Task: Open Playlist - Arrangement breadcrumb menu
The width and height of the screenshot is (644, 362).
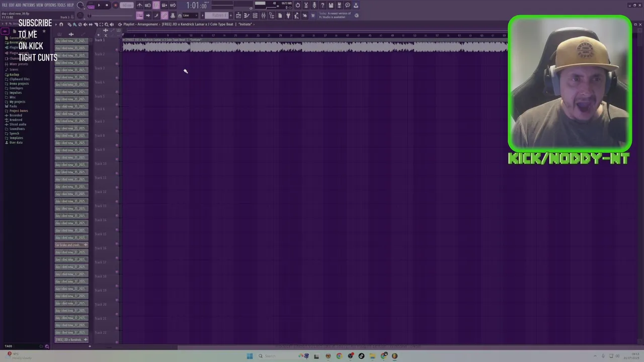Action: pos(140,24)
